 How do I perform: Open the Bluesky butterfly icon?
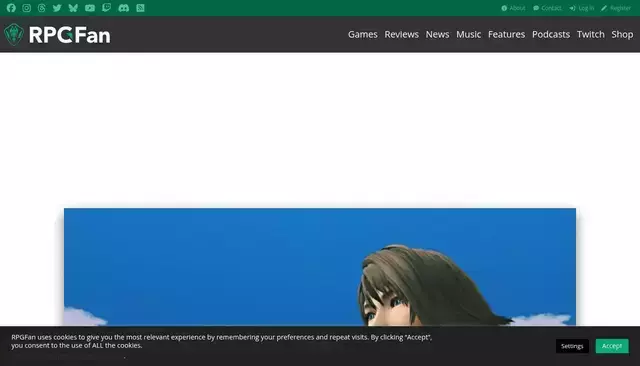[73, 8]
